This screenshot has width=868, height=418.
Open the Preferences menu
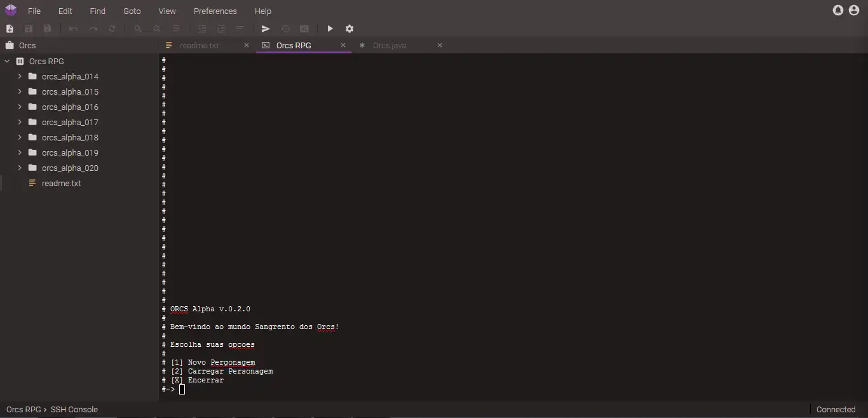click(x=215, y=11)
